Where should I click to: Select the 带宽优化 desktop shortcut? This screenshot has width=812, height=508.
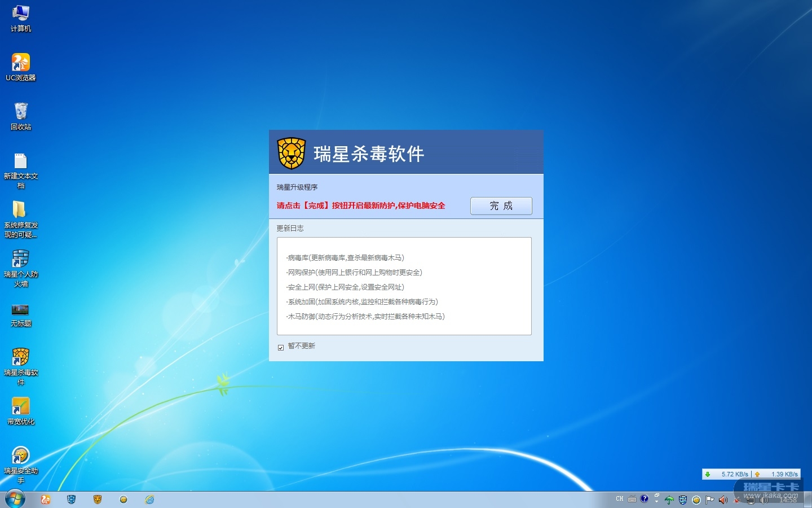click(21, 411)
